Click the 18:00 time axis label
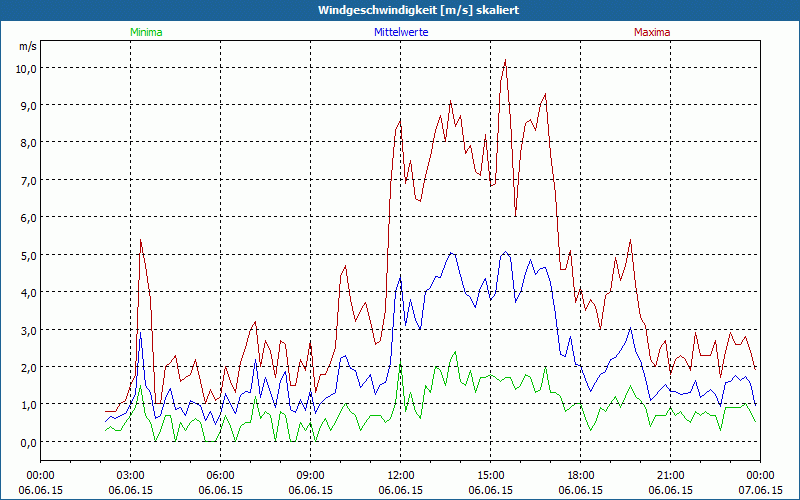The image size is (800, 500). 580,476
